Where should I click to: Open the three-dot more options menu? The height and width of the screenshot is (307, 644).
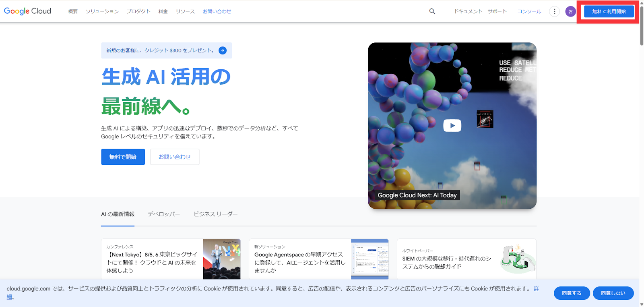click(x=554, y=11)
